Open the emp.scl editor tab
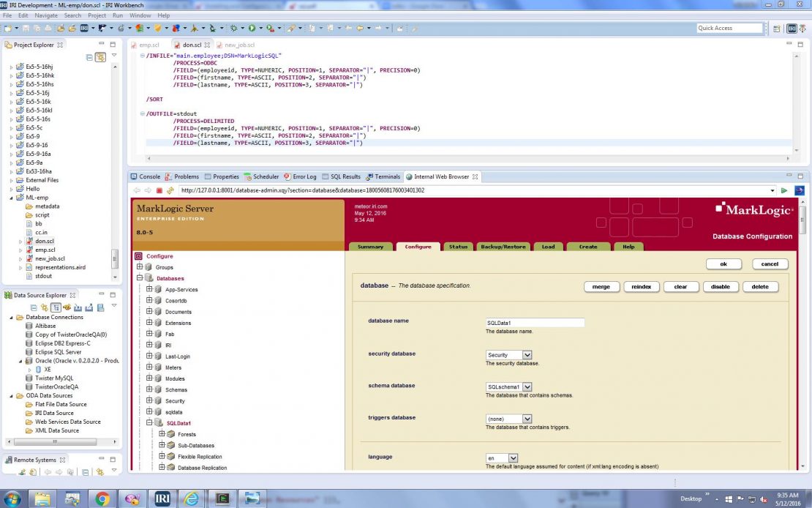 tap(145, 45)
